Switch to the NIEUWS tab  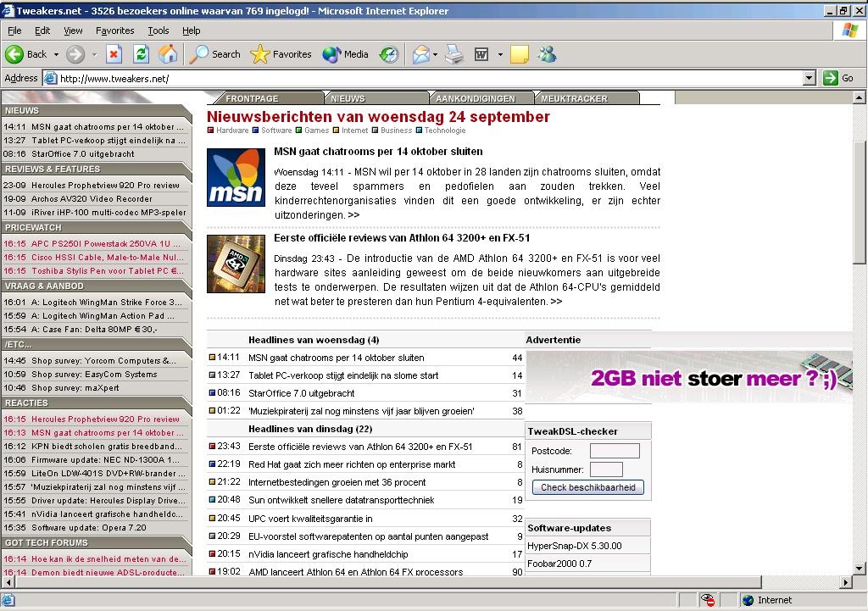click(x=376, y=98)
